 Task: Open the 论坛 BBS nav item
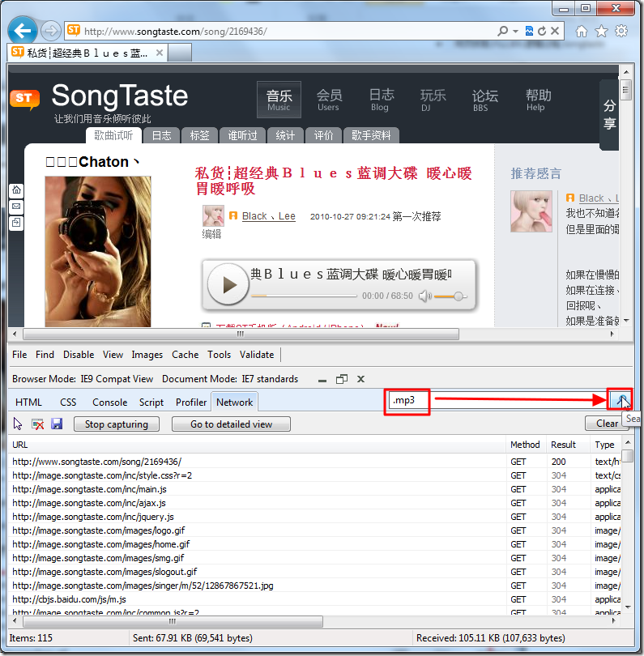[484, 100]
